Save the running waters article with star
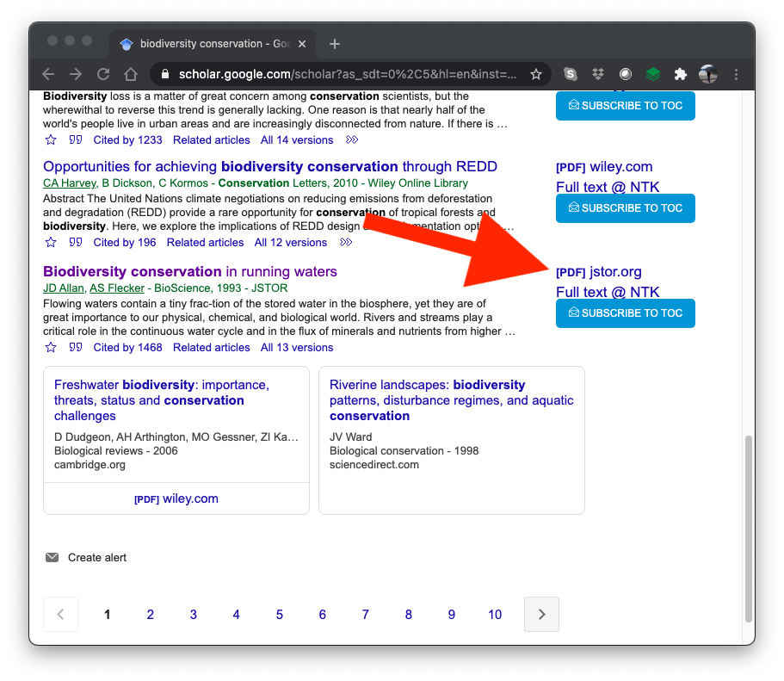The image size is (784, 681). (x=51, y=347)
